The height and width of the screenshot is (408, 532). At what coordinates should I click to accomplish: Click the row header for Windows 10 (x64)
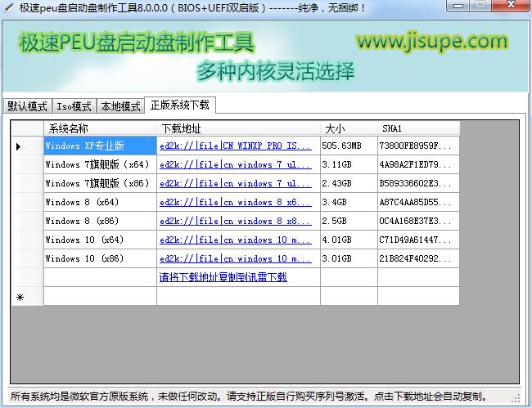point(27,240)
